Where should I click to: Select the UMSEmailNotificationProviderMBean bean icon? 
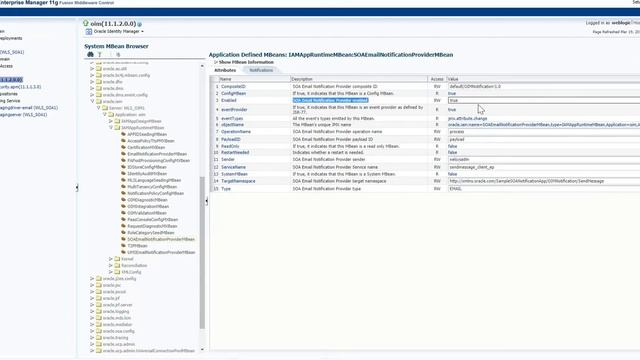point(123,252)
